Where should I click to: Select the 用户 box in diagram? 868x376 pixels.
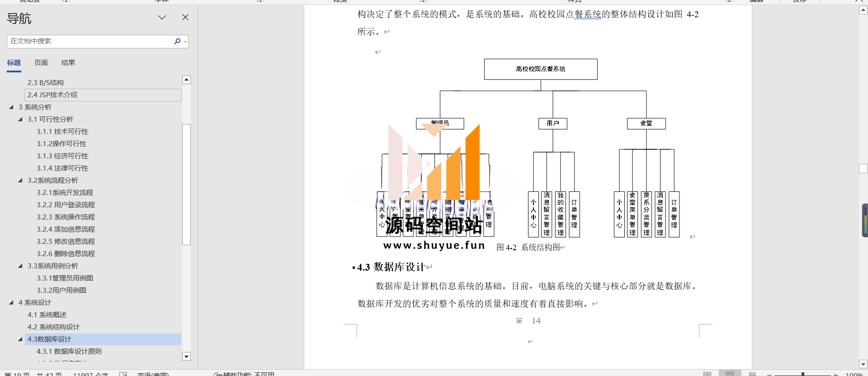tap(553, 124)
